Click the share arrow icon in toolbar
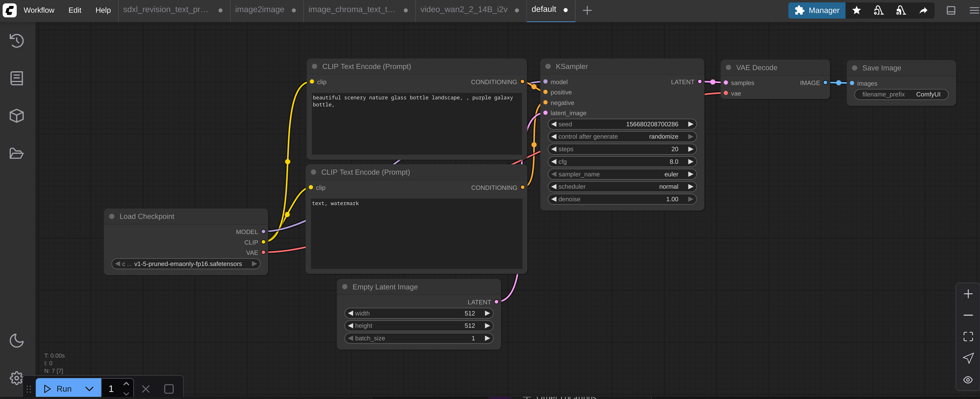 (923, 10)
